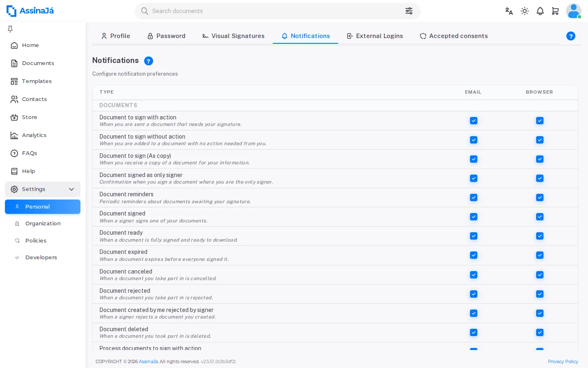Uncheck Email for Document to sign with action
This screenshot has width=588, height=368.
pyautogui.click(x=474, y=121)
